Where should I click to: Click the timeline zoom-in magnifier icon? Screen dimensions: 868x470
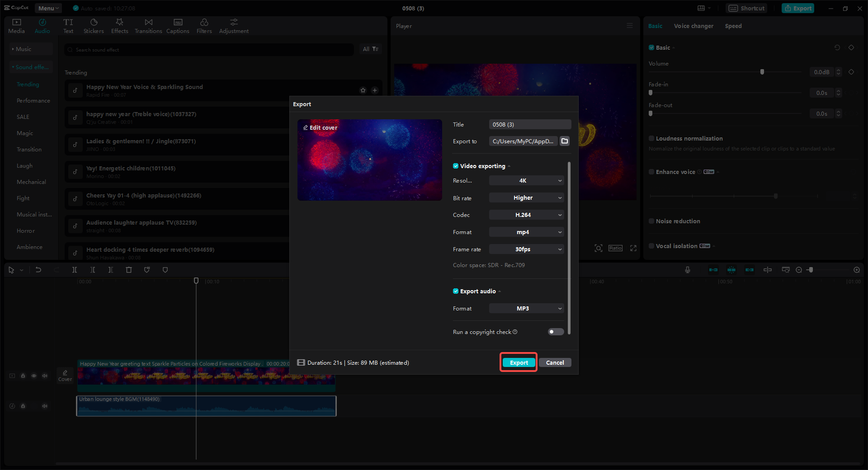pos(857,270)
